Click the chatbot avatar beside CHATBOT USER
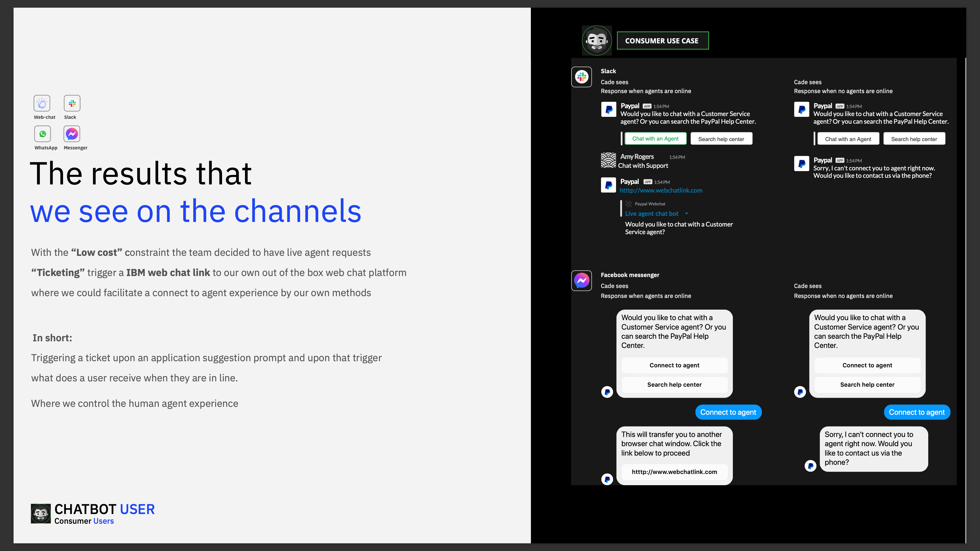Image resolution: width=980 pixels, height=551 pixels. (x=41, y=513)
